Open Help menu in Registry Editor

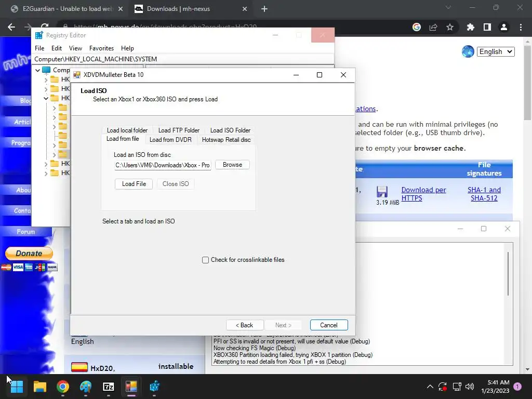(x=128, y=48)
